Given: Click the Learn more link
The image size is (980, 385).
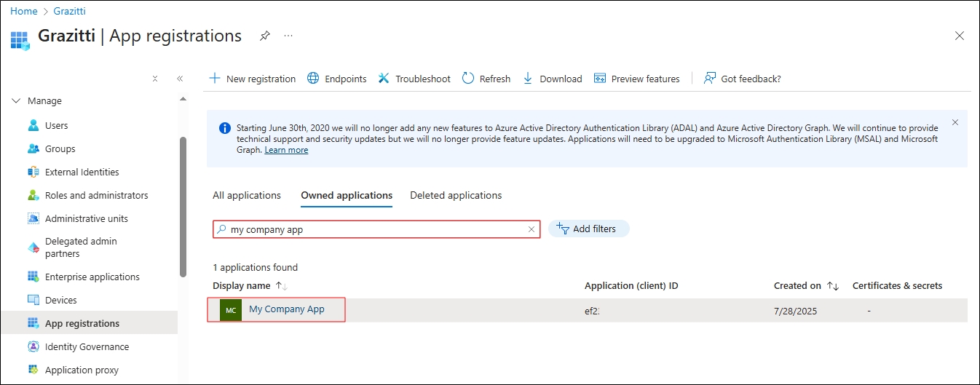Looking at the screenshot, I should tap(286, 150).
